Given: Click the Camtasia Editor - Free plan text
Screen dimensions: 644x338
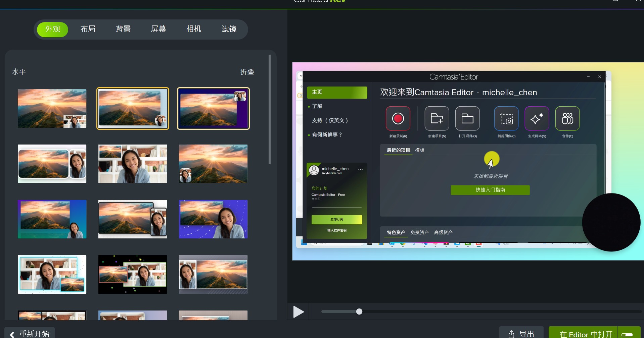Looking at the screenshot, I should (328, 195).
